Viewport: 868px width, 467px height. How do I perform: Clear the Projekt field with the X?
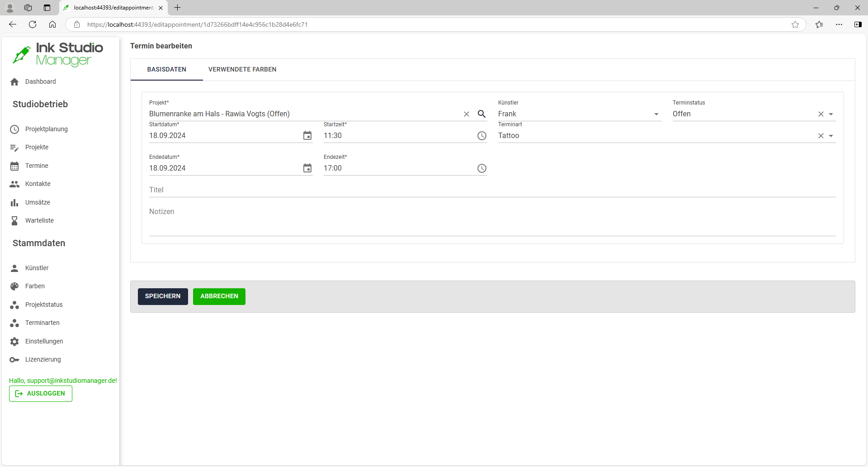(467, 114)
